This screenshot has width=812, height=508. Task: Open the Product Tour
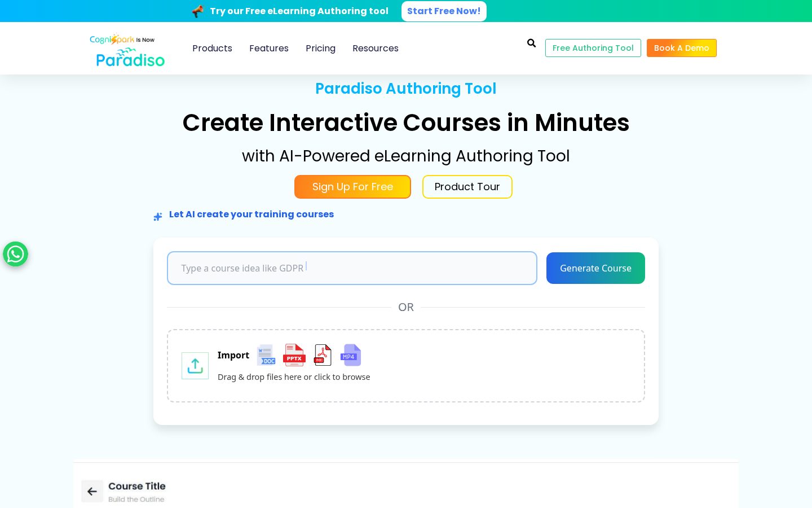(467, 187)
